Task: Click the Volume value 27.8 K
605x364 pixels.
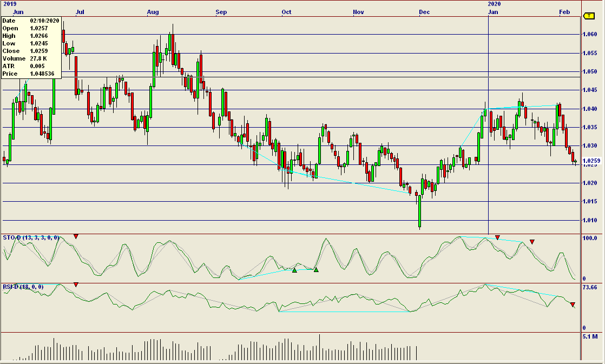Action: pyautogui.click(x=38, y=58)
